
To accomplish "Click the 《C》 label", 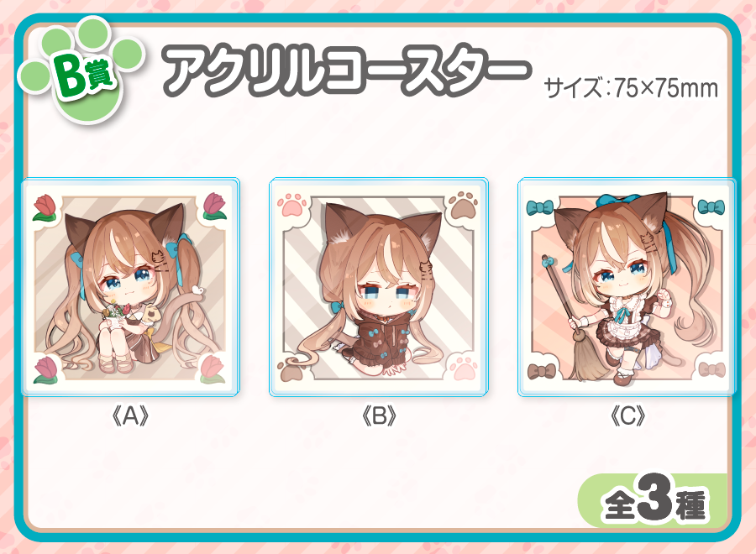I will pyautogui.click(x=627, y=415).
